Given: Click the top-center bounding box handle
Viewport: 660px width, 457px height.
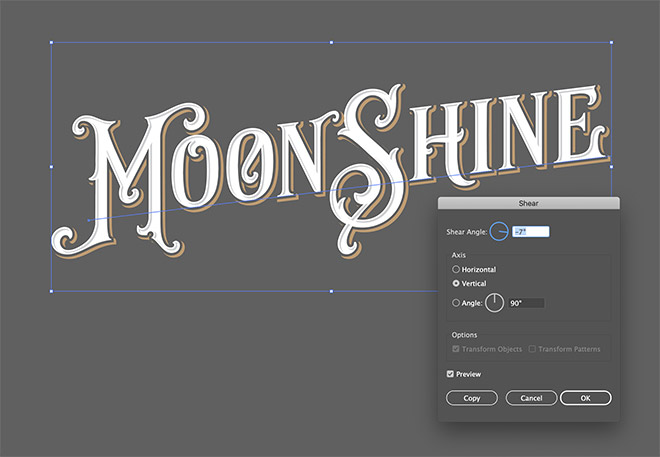Looking at the screenshot, I should coord(331,43).
